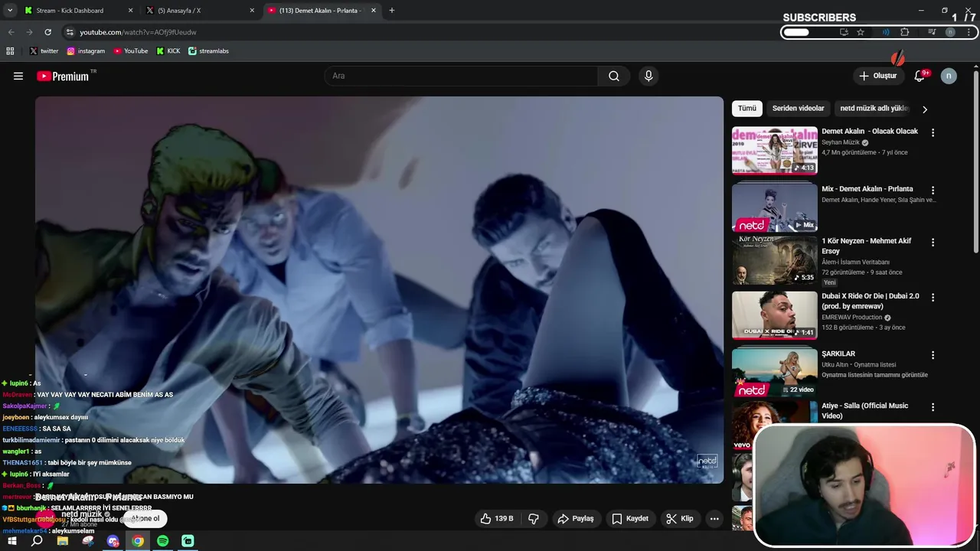Open the Chrome extensions puzzle icon
The height and width of the screenshot is (551, 980).
[905, 32]
